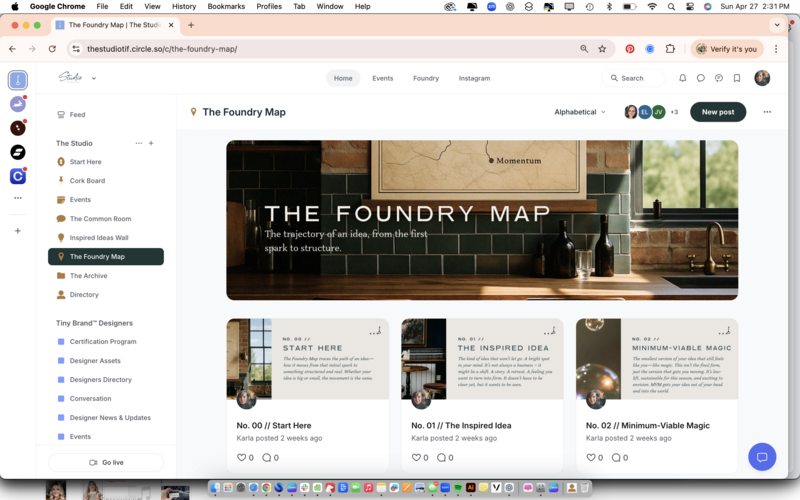Screen dimensions: 800x500
Task: Switch to the blue C community icon
Action: click(x=18, y=176)
